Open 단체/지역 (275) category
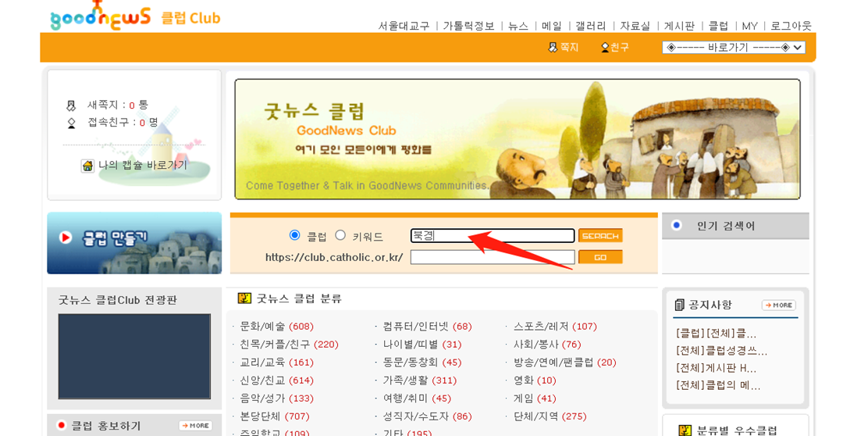Image resolution: width=868 pixels, height=436 pixels. click(x=550, y=416)
